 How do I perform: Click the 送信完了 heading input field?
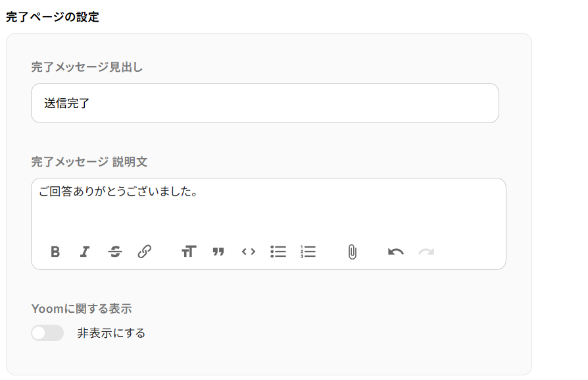coord(265,103)
